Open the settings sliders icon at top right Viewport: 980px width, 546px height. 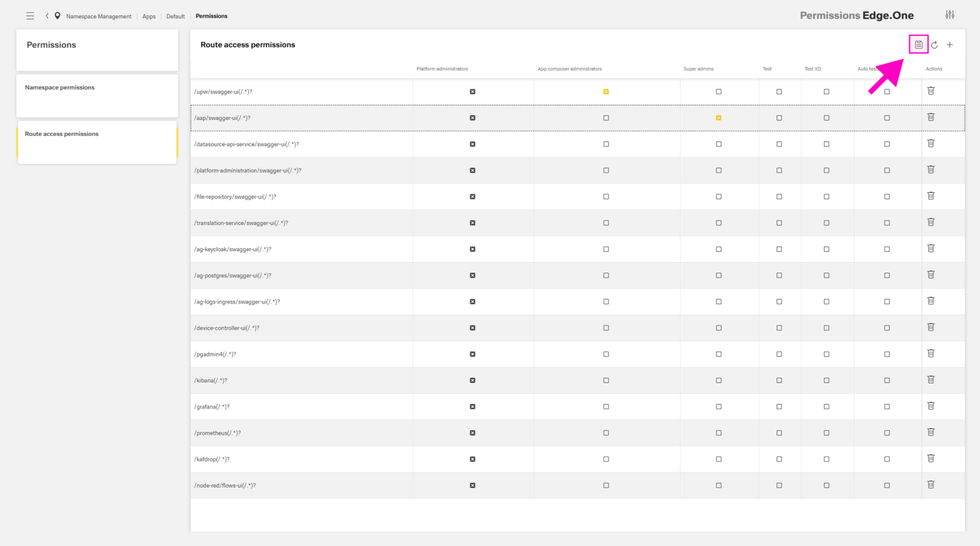point(949,15)
